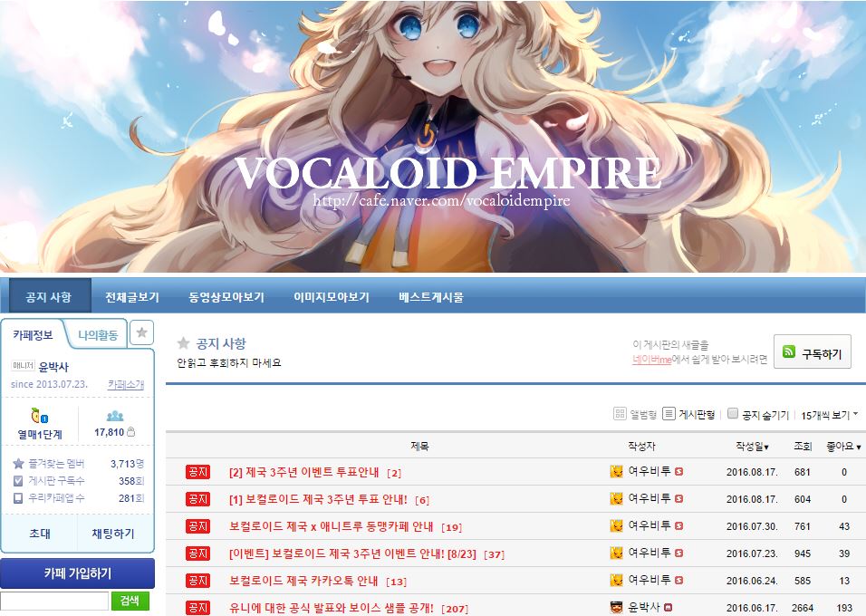
Task: Open the [19] comment count link
Action: coord(452,527)
